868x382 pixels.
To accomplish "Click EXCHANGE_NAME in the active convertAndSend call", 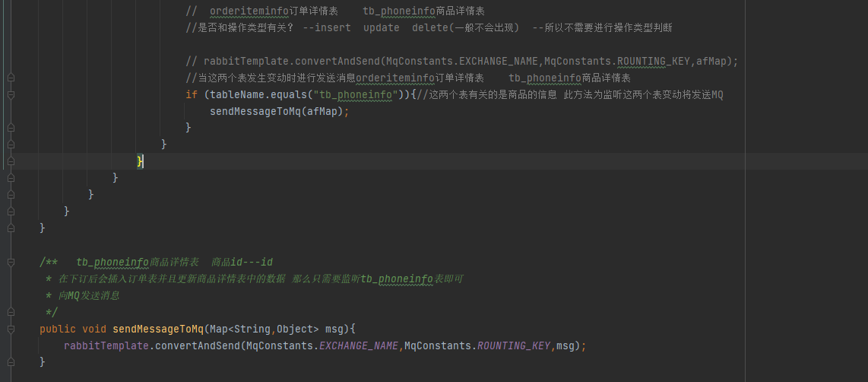I will click(x=360, y=345).
